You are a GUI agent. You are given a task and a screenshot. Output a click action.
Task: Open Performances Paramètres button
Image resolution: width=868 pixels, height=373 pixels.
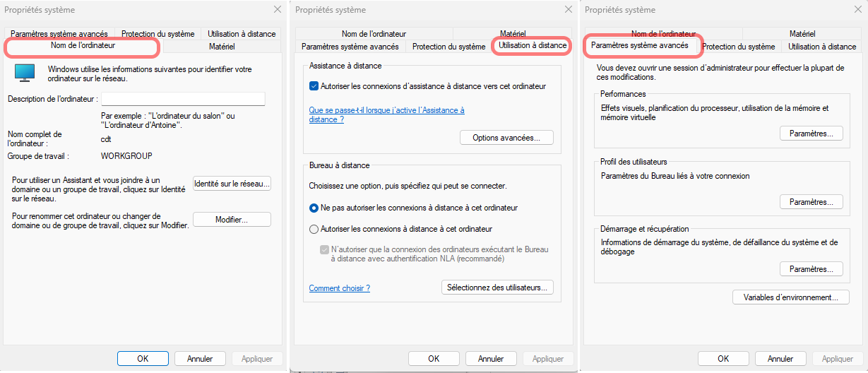(x=811, y=134)
